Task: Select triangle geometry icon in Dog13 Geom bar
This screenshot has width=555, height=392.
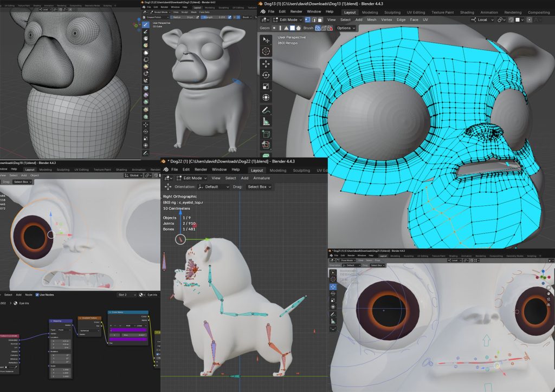Action: [286, 28]
